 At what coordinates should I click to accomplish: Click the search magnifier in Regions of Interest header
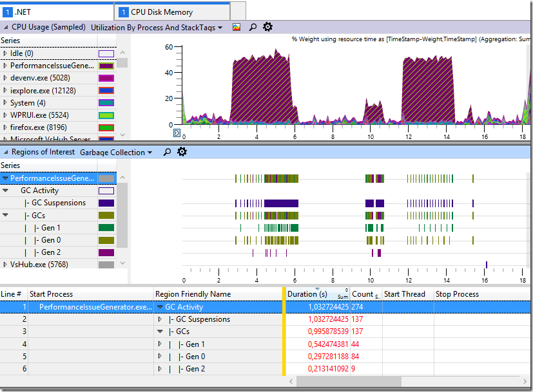click(x=167, y=152)
